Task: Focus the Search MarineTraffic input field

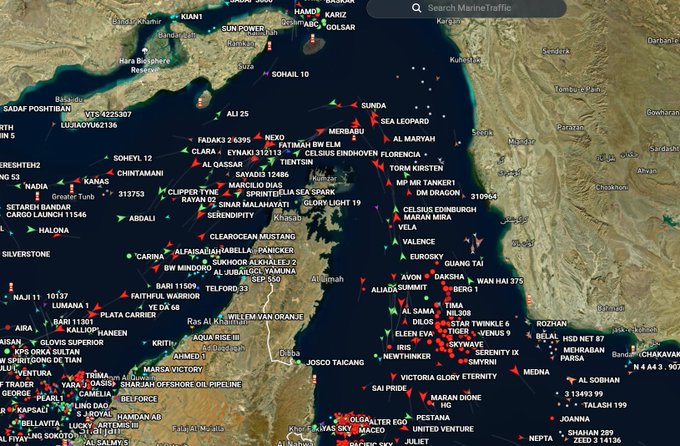Action: point(470,8)
